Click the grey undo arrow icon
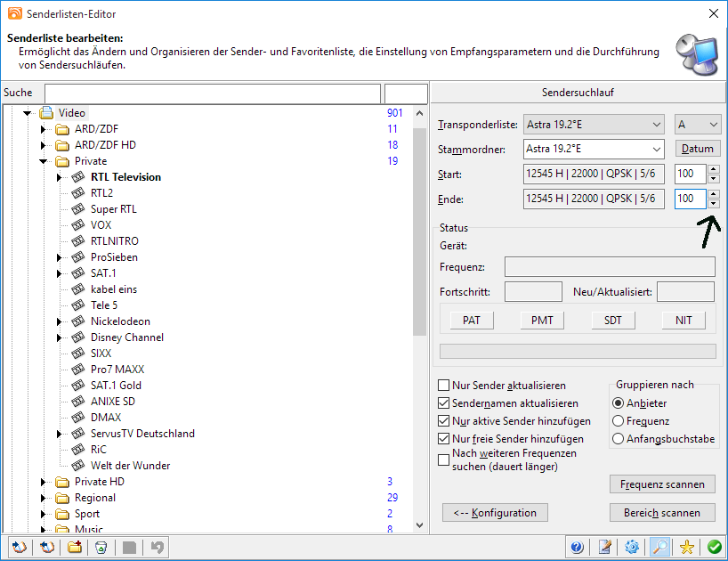 [158, 547]
